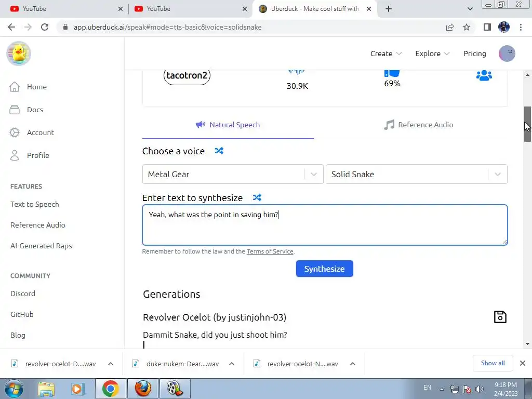Click the taskbar clock showing 9:18 PM
Viewport: 532px width, 399px height.
point(506,389)
